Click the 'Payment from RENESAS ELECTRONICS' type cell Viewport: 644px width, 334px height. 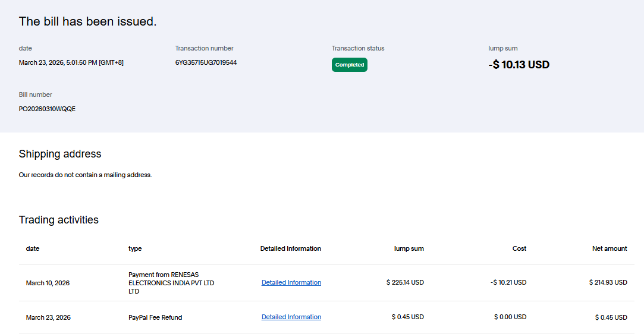coord(171,283)
